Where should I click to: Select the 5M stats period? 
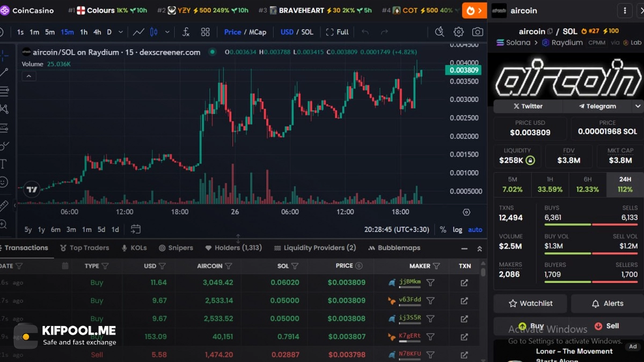tap(513, 184)
